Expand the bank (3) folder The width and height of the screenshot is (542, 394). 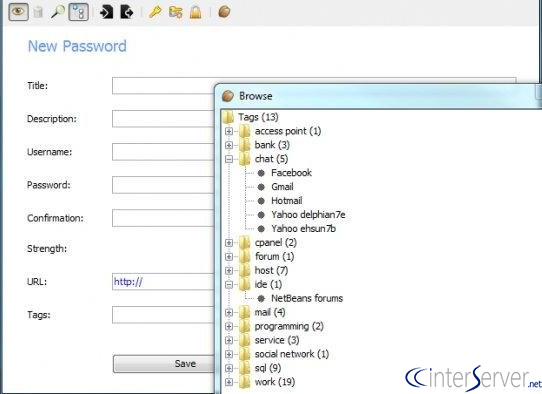click(x=228, y=145)
